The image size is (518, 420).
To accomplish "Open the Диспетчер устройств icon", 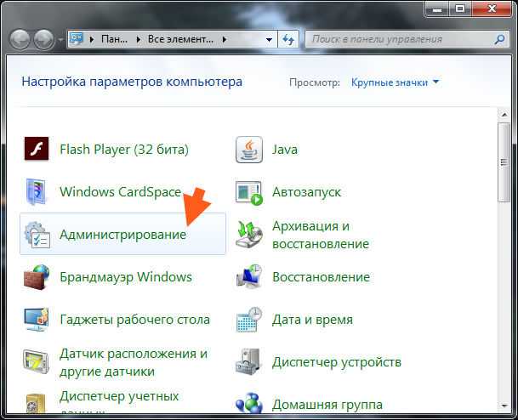I will 249,362.
